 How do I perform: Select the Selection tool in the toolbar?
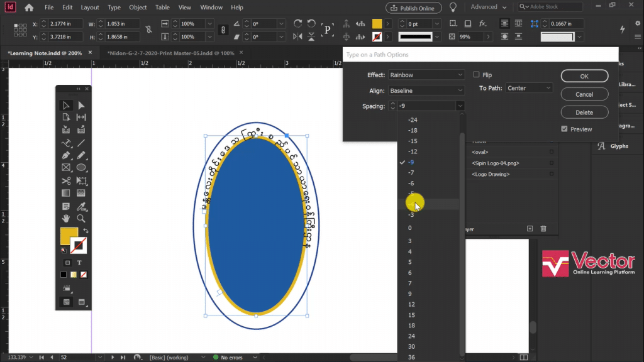point(66,105)
